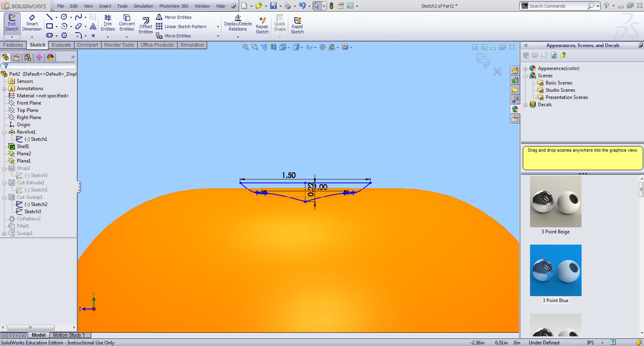Click Convert Entities tool
The image size is (644, 346).
pos(126,23)
